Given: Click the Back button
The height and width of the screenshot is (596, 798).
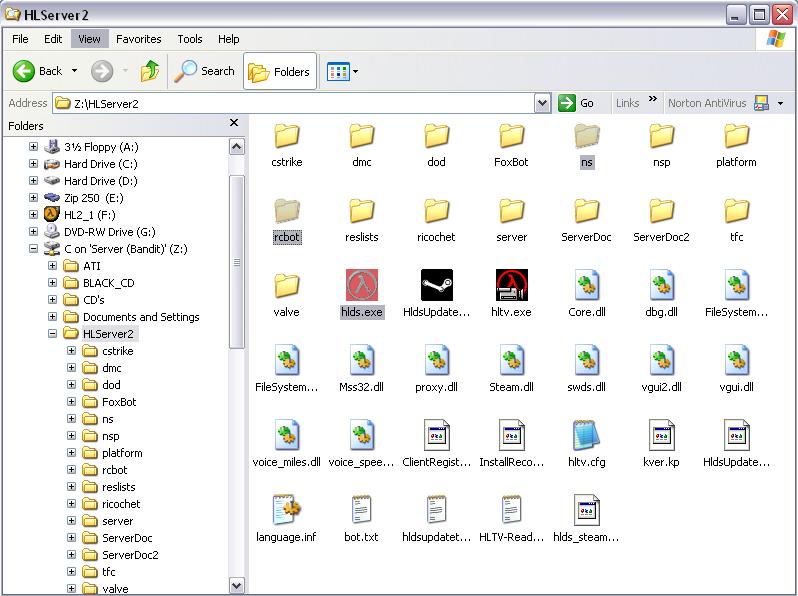Looking at the screenshot, I should [x=37, y=71].
